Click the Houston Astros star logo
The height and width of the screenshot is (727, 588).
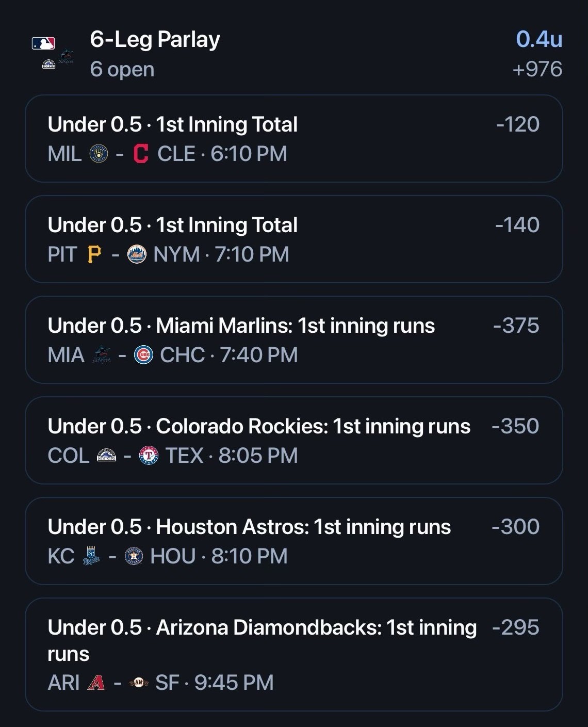point(134,556)
